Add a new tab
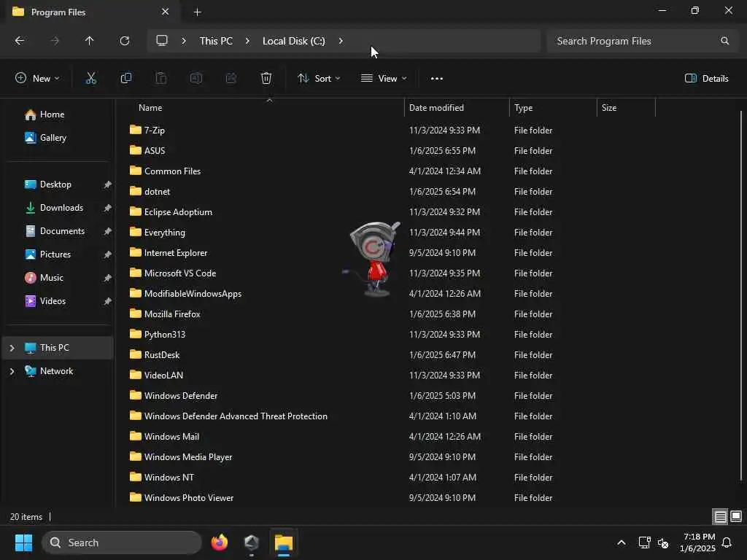This screenshot has height=560, width=747. coord(197,12)
